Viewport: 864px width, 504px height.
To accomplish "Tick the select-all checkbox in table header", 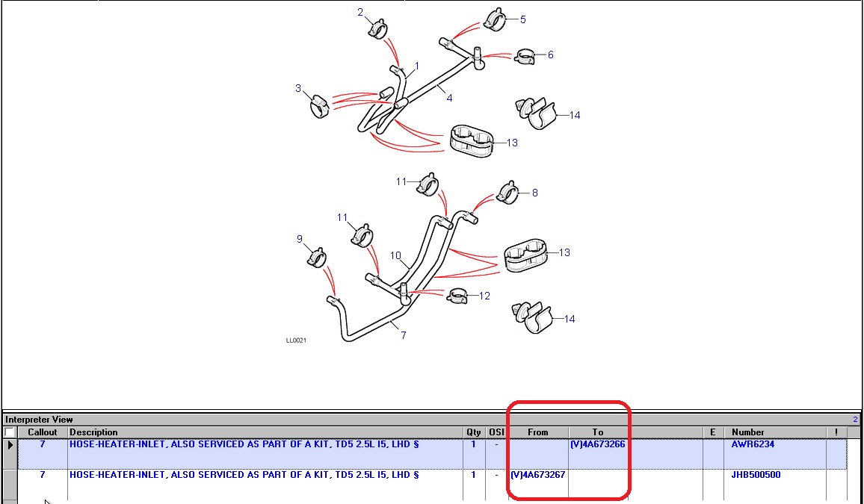I will pos(10,432).
